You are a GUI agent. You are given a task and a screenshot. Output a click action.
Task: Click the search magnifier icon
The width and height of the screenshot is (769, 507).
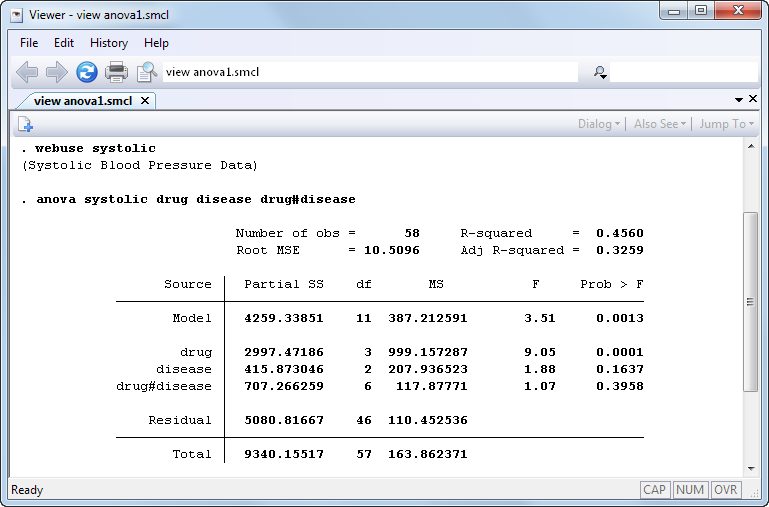click(600, 72)
